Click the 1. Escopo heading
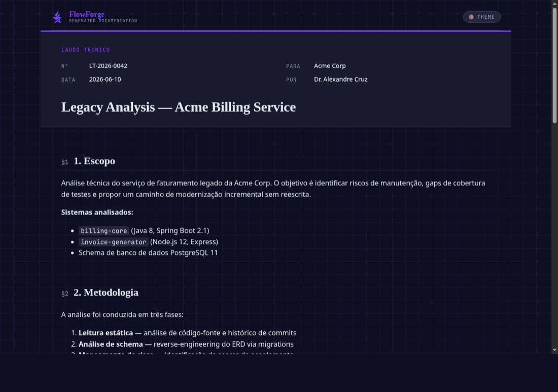This screenshot has height=392, width=558. [94, 161]
